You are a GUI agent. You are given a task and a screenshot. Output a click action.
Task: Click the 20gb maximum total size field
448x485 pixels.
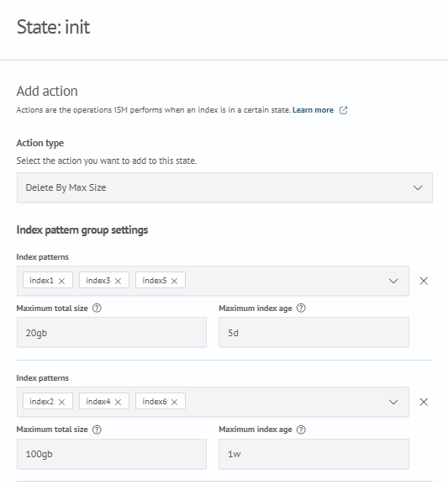click(112, 332)
